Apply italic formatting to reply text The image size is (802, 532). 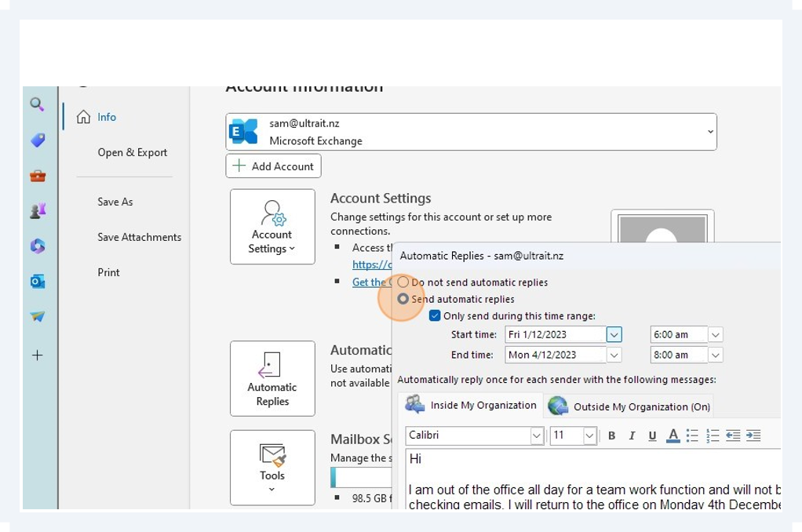pyautogui.click(x=632, y=435)
